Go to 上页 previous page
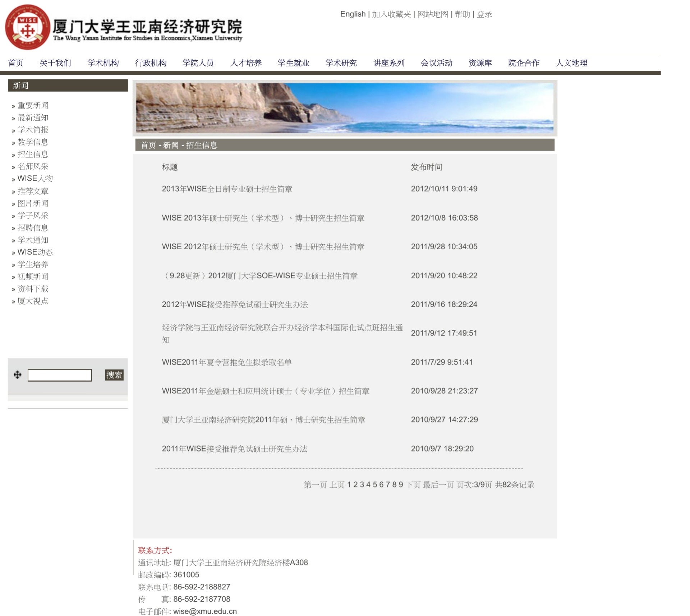The height and width of the screenshot is (616, 690). tap(337, 485)
